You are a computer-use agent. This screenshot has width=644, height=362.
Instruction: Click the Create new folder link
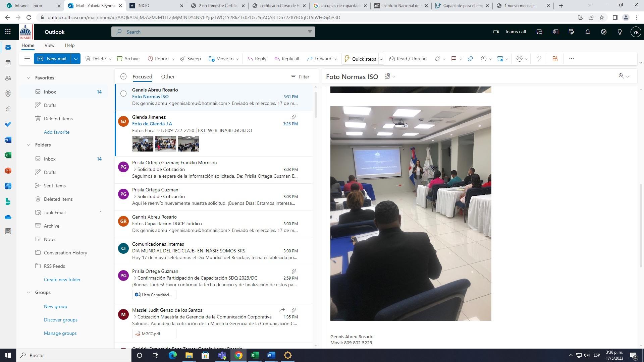click(x=62, y=280)
